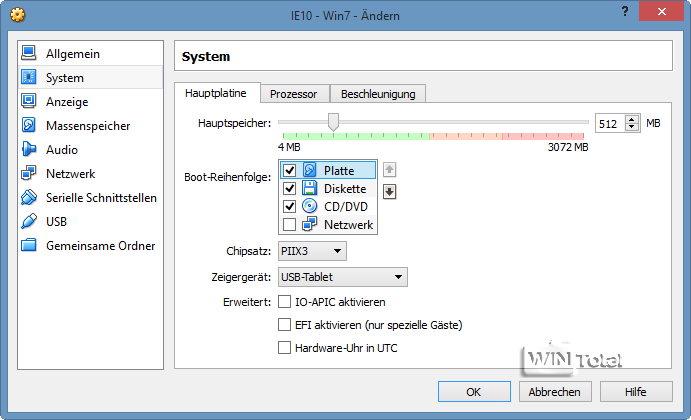Open the Allgemein settings icon
691x420 pixels.
tap(28, 53)
